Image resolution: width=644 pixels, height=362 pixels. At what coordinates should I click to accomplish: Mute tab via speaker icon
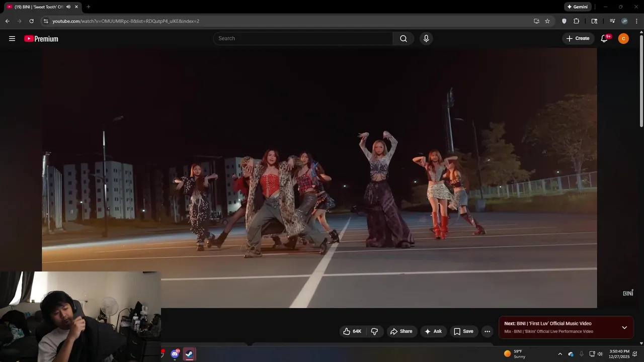(x=68, y=7)
